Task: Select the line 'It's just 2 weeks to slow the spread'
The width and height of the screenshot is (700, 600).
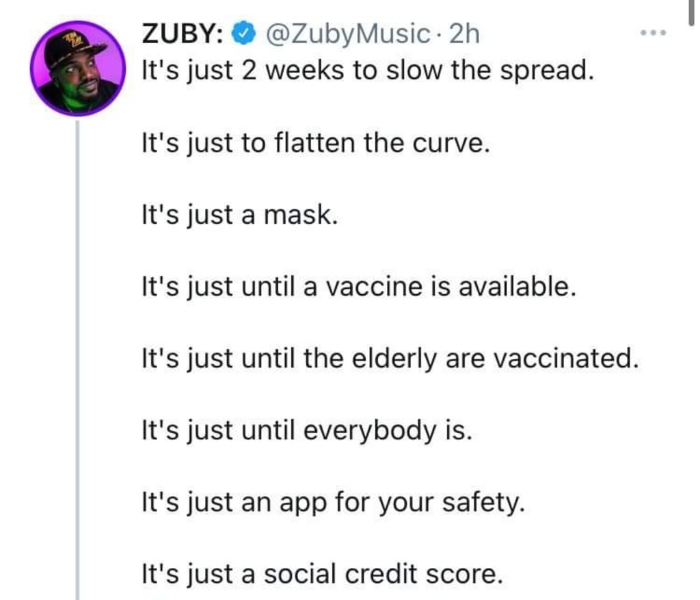Action: pyautogui.click(x=365, y=70)
